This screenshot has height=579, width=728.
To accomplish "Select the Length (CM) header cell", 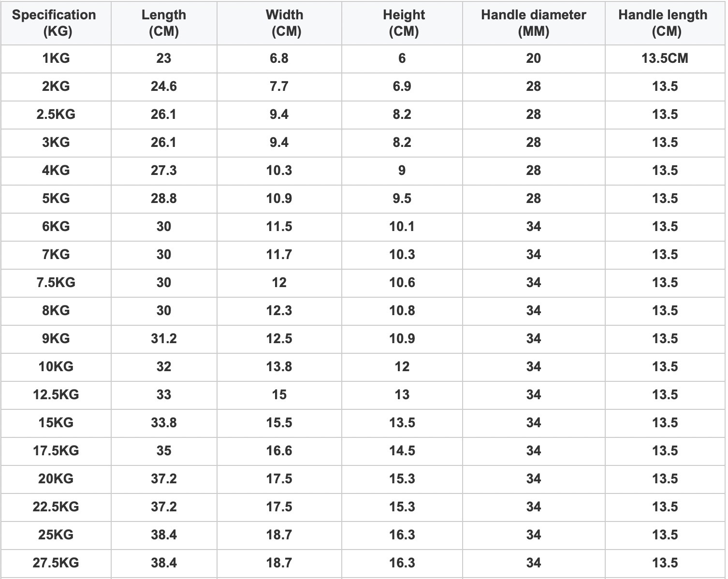I will pos(164,23).
